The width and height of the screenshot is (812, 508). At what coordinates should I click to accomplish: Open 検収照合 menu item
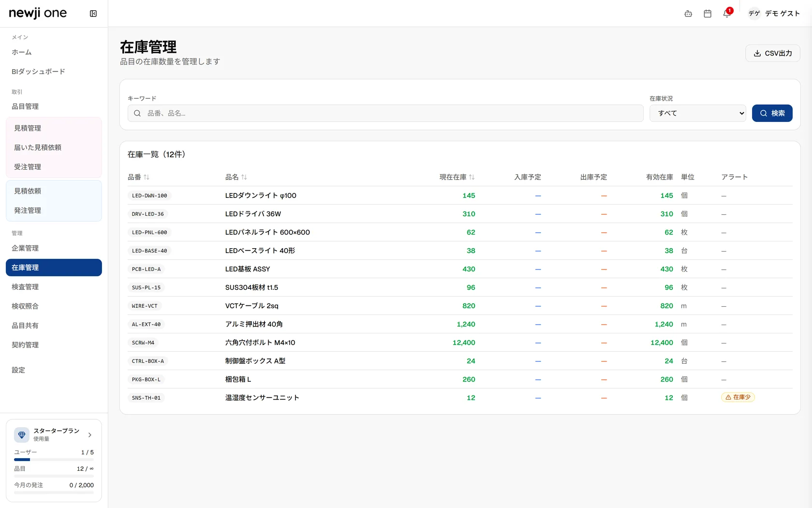(x=54, y=306)
